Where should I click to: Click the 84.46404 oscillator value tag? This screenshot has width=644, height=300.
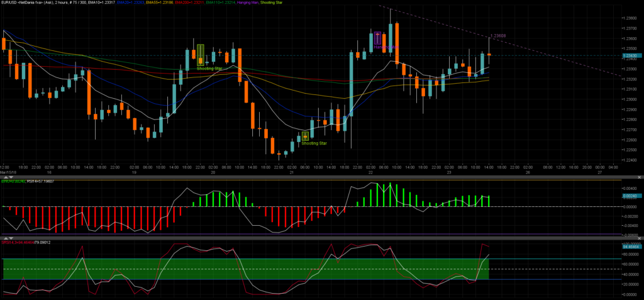point(631,247)
